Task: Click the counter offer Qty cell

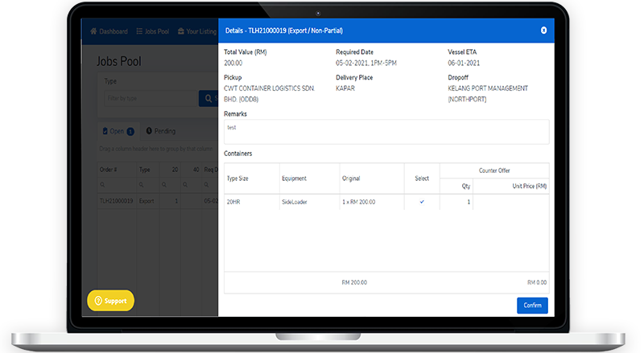Action: point(456,202)
